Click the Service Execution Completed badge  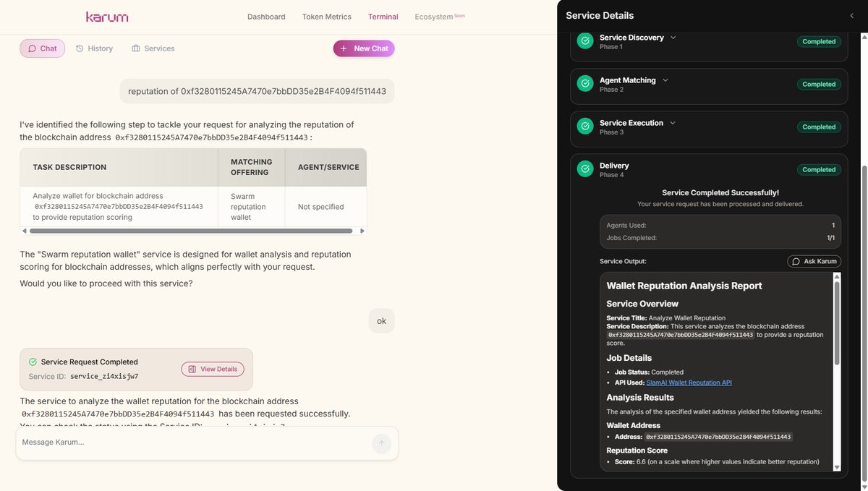pos(818,127)
